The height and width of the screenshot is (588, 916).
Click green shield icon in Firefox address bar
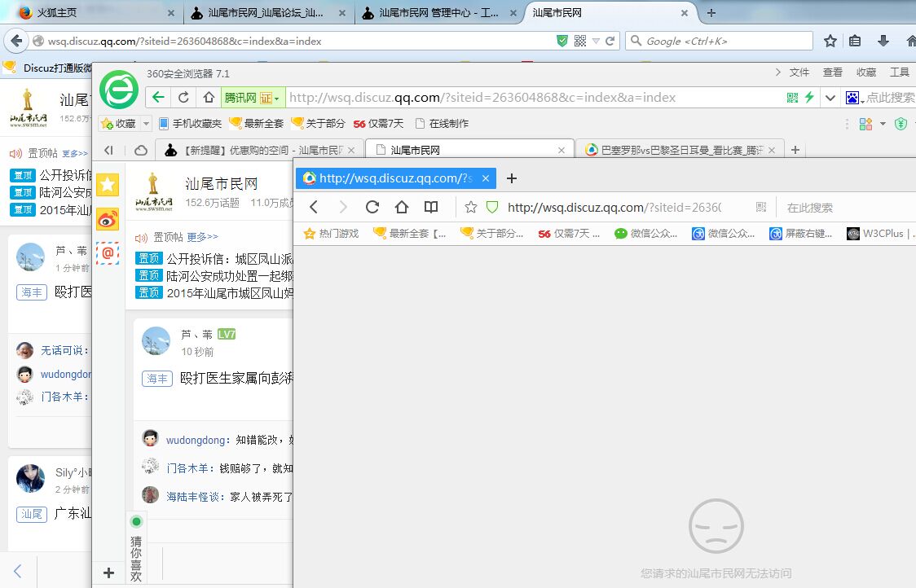pos(562,41)
